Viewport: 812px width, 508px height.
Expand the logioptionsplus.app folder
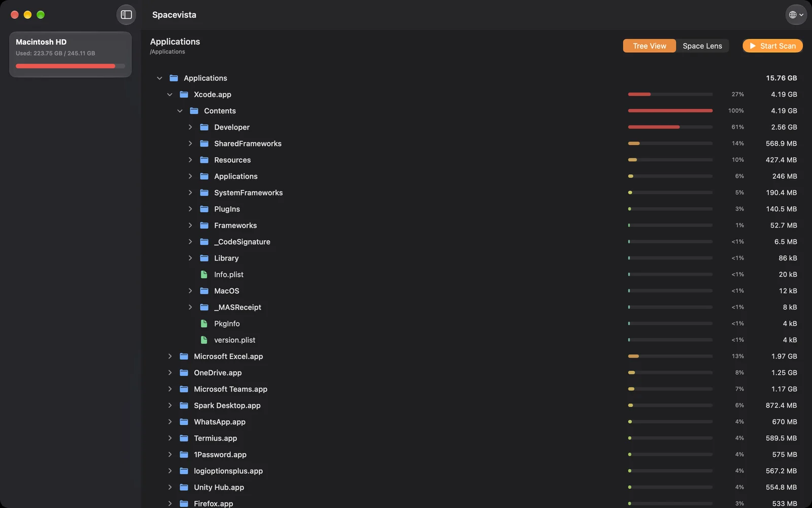coord(170,471)
